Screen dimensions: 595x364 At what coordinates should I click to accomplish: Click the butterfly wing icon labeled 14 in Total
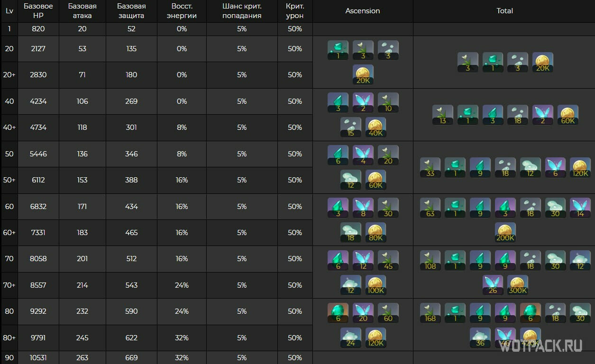click(x=580, y=208)
